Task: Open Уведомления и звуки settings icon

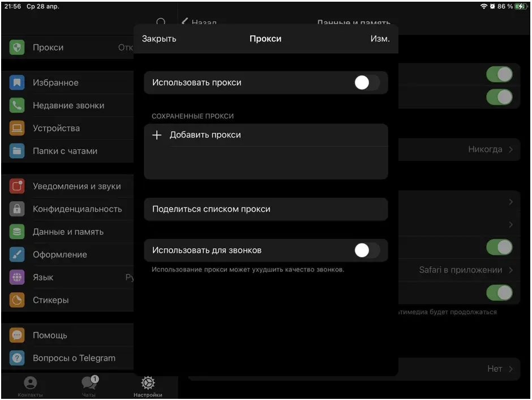Action: pyautogui.click(x=16, y=186)
